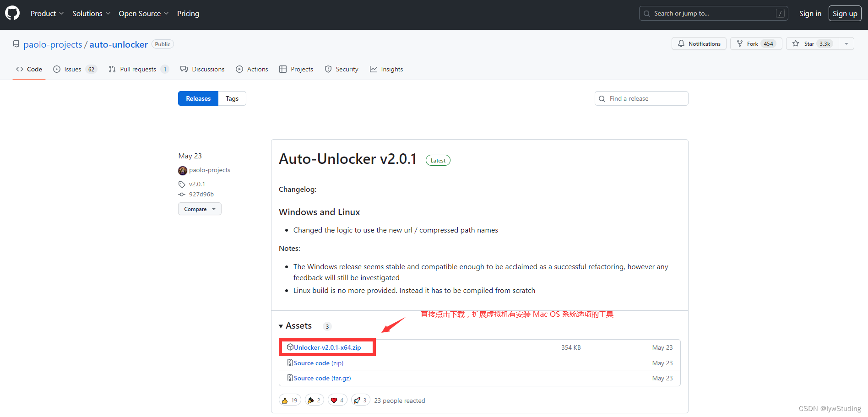
Task: Click the fork count 454
Action: click(768, 44)
